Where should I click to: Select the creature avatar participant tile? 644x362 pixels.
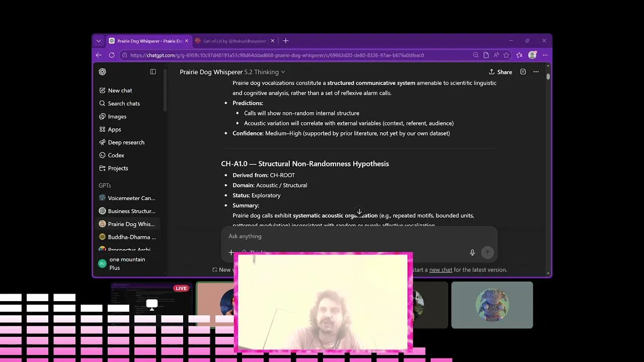(x=492, y=305)
